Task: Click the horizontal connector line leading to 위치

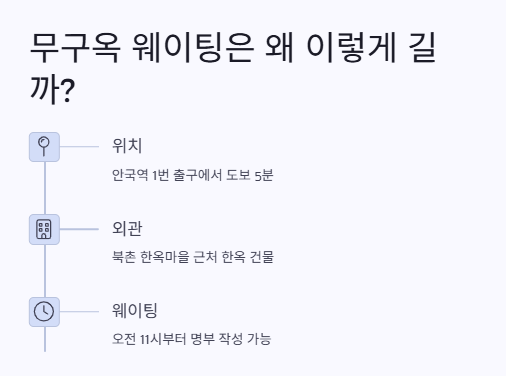Action: pyautogui.click(x=79, y=147)
